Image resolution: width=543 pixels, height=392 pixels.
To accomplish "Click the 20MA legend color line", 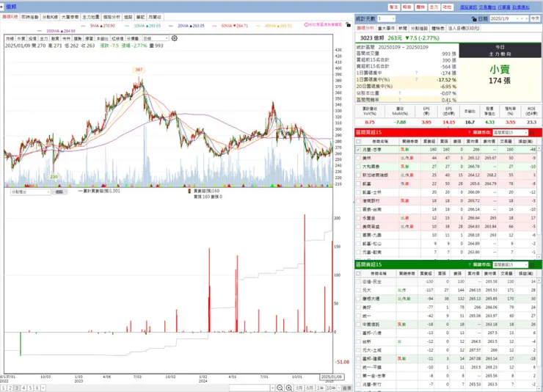I will [x=171, y=26].
